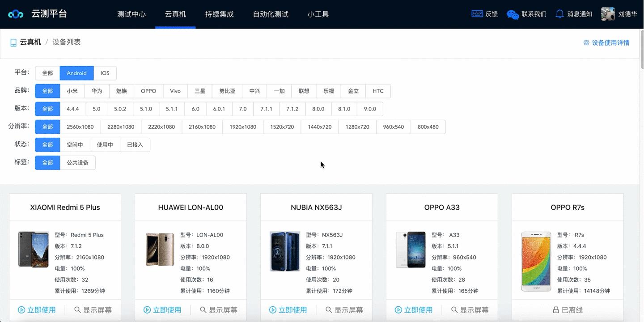This screenshot has height=322, width=644.
Task: Switch to the 自动化测试 tab
Action: pyautogui.click(x=271, y=14)
